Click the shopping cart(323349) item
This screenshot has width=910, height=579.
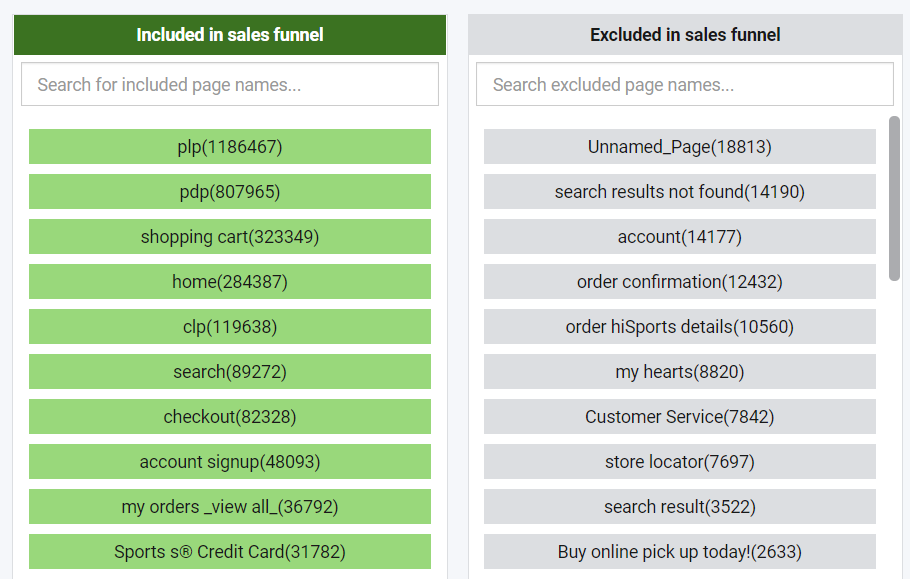(230, 237)
